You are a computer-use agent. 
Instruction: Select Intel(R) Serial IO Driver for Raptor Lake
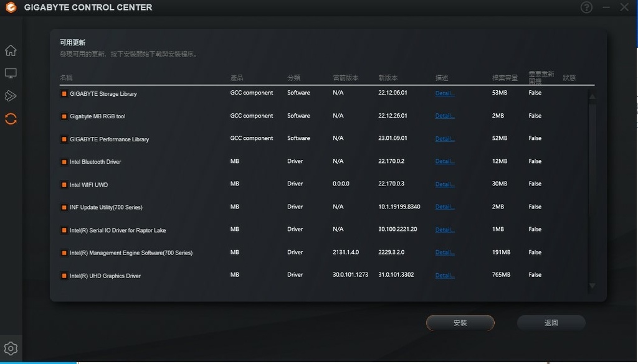pos(118,230)
